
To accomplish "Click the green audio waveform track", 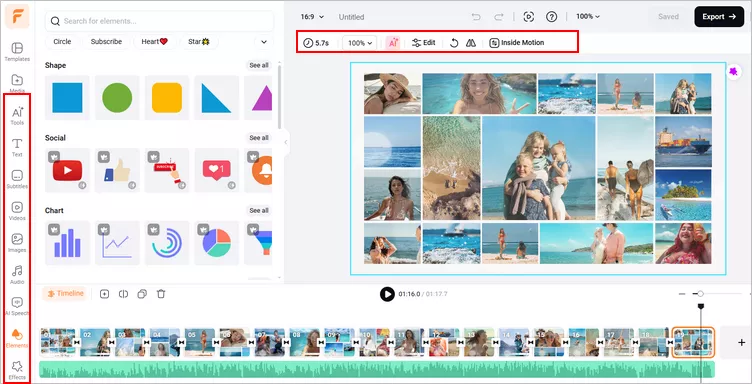I will tap(377, 369).
